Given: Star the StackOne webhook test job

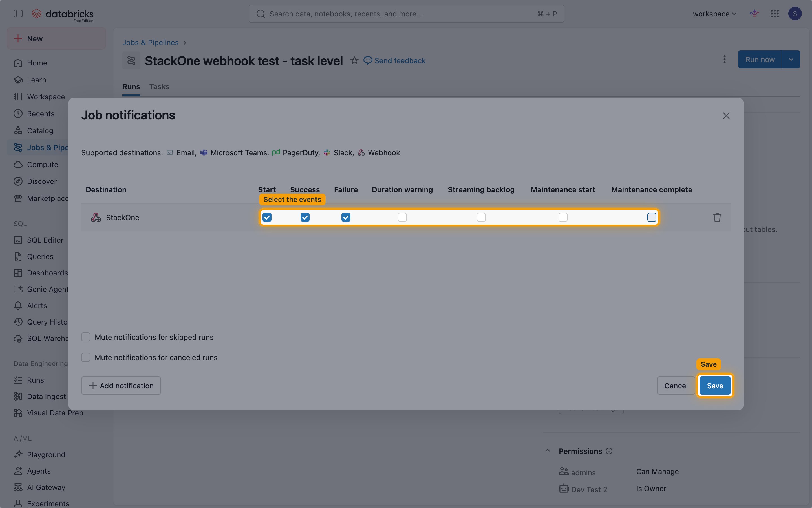Looking at the screenshot, I should (354, 60).
